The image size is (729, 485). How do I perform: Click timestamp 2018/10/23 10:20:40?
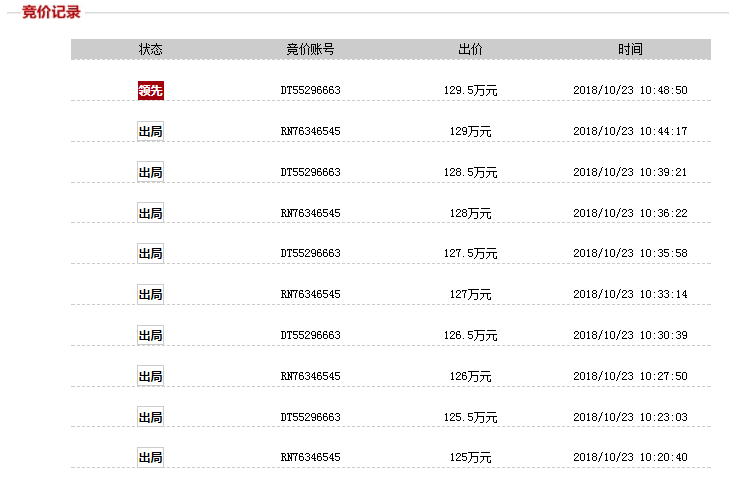630,458
